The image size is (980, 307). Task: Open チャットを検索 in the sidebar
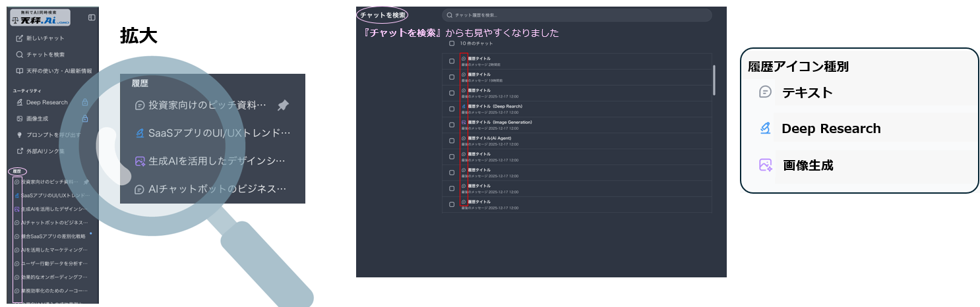coord(41,55)
